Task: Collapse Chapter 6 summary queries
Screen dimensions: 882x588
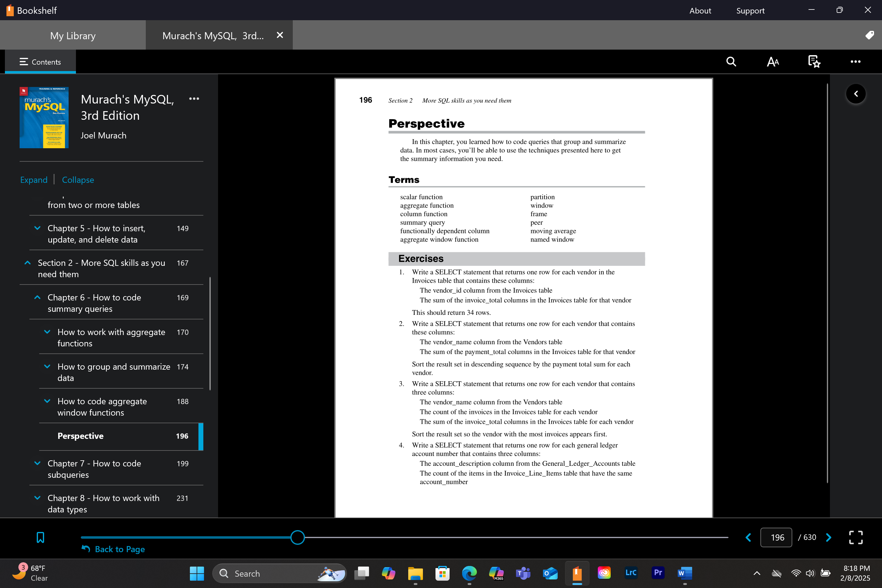Action: point(37,297)
